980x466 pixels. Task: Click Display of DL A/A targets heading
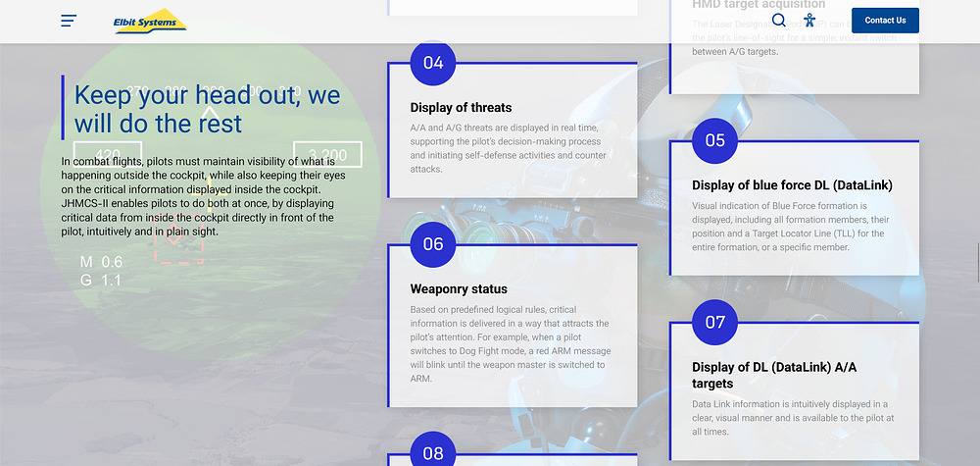coord(776,376)
